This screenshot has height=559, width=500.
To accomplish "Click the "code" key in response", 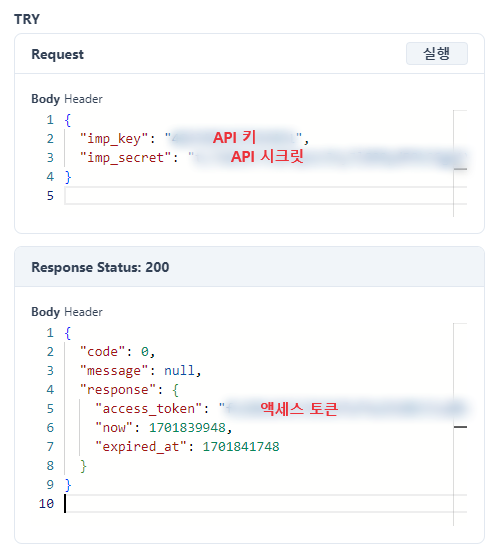I will click(x=103, y=352).
